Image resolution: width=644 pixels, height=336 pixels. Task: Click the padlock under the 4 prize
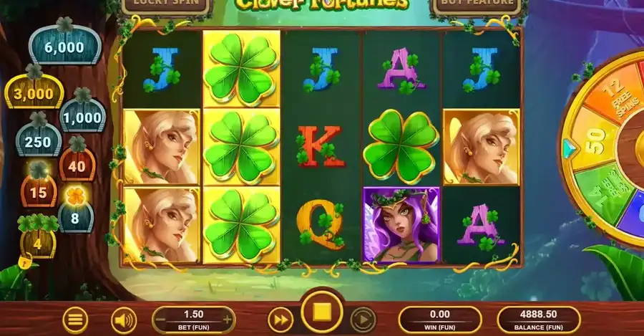pyautogui.click(x=25, y=261)
